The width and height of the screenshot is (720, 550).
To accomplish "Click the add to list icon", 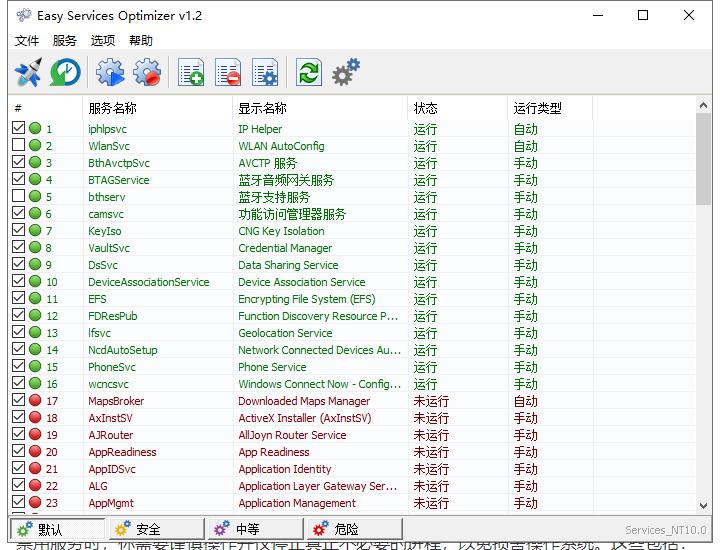I will [190, 73].
